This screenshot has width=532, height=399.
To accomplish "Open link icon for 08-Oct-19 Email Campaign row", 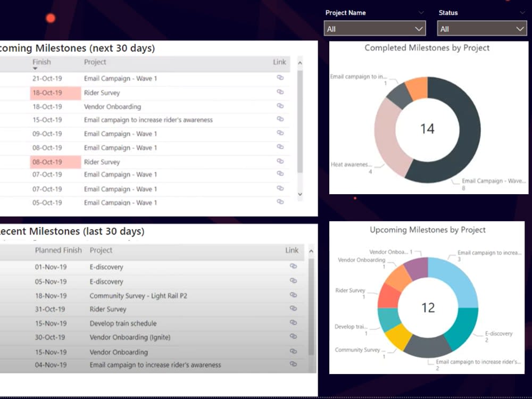I will 280,147.
